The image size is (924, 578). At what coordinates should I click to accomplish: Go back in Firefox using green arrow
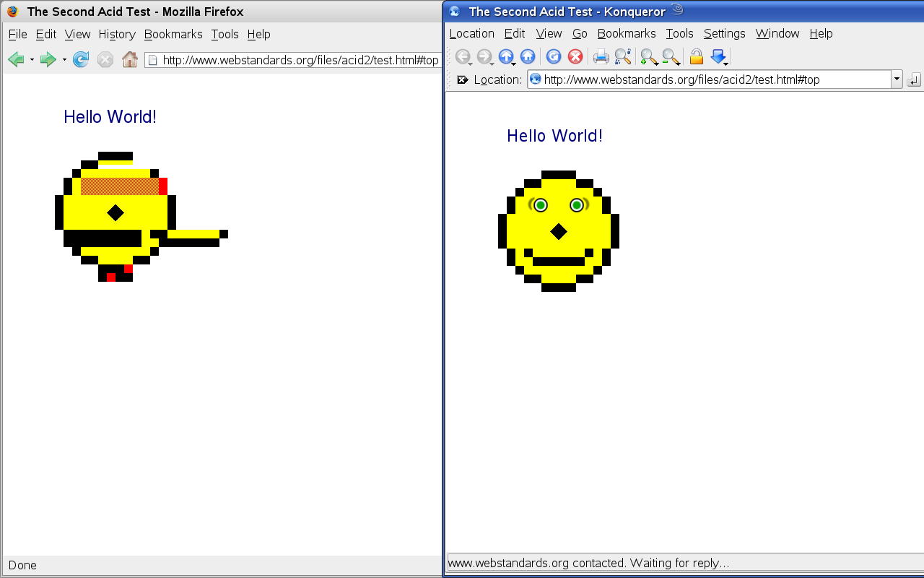(15, 59)
